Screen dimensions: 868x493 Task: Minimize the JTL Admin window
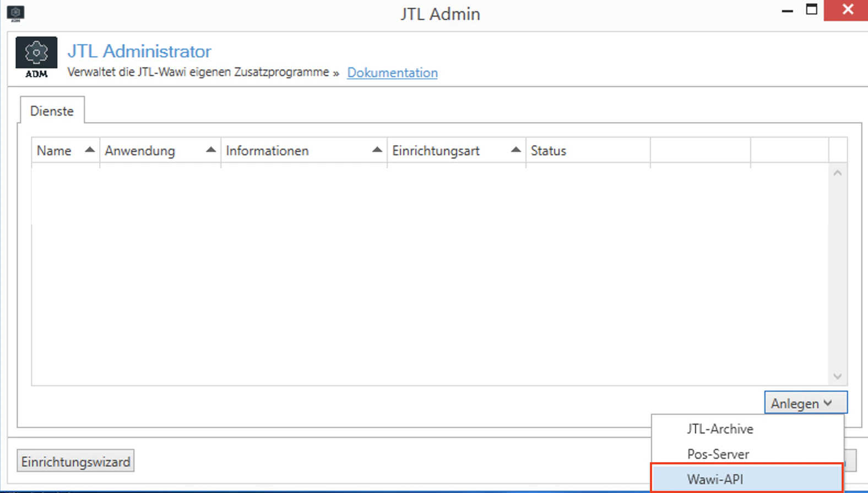pyautogui.click(x=788, y=10)
